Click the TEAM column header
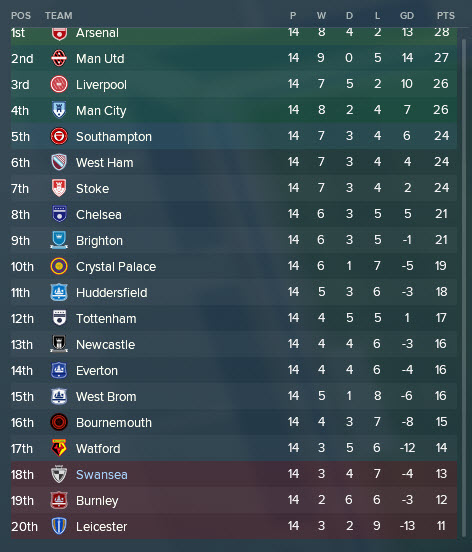 (58, 16)
